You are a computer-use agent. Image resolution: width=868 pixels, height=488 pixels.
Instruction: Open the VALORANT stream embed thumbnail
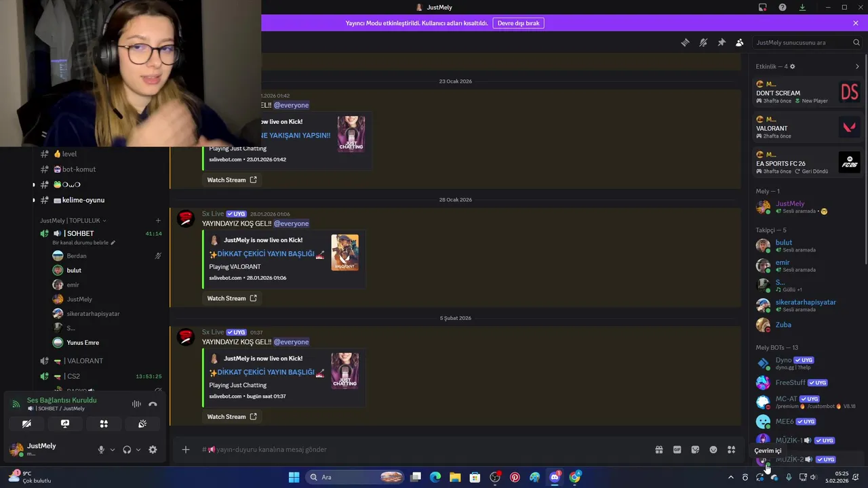click(x=344, y=252)
